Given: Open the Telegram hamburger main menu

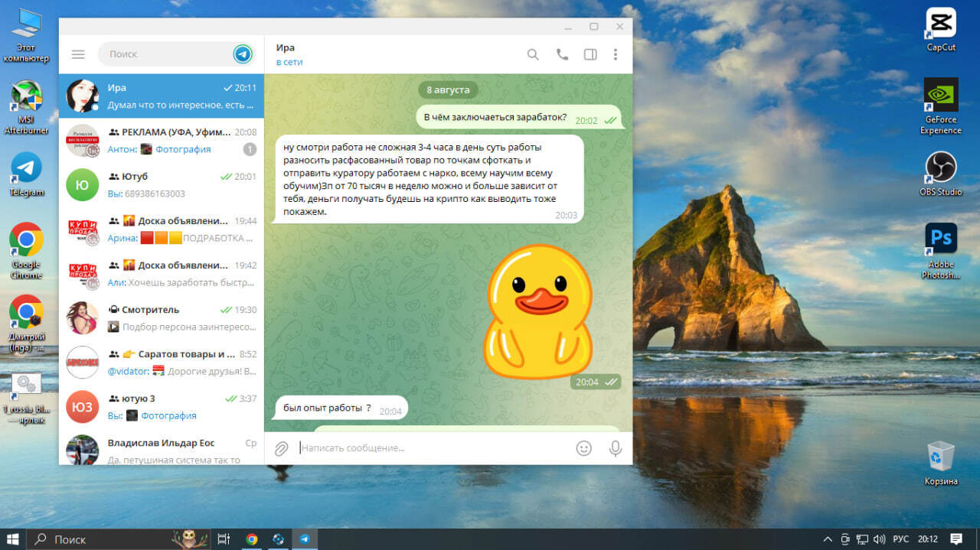Looking at the screenshot, I should (78, 54).
